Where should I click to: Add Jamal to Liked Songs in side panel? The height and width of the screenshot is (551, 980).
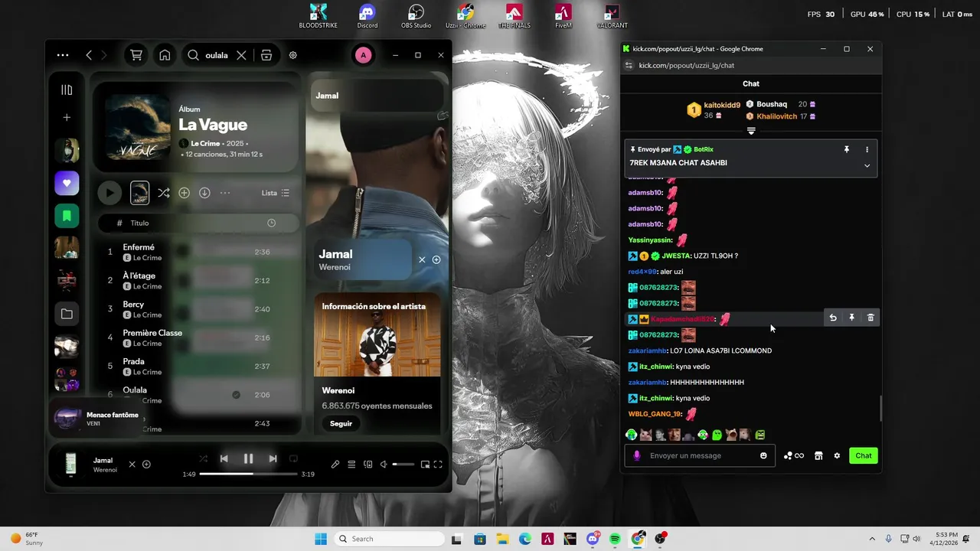pos(436,259)
